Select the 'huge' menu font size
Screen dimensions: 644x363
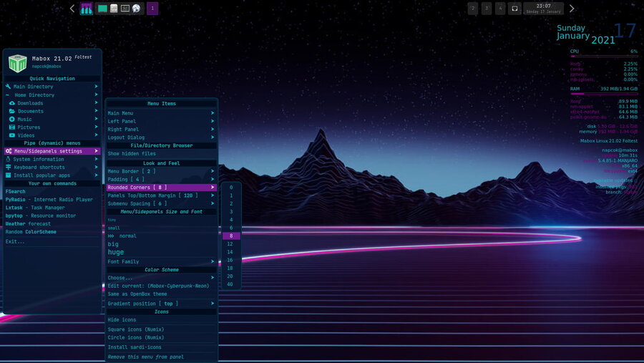[116, 252]
